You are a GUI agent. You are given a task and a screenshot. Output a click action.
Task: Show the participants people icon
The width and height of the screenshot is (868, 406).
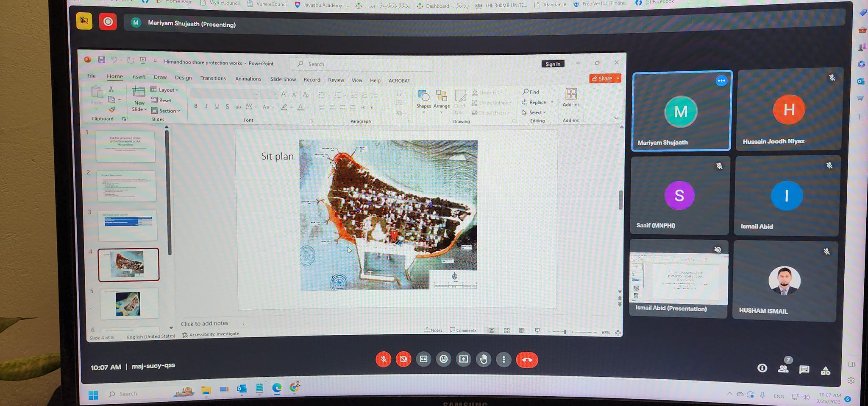pos(783,369)
